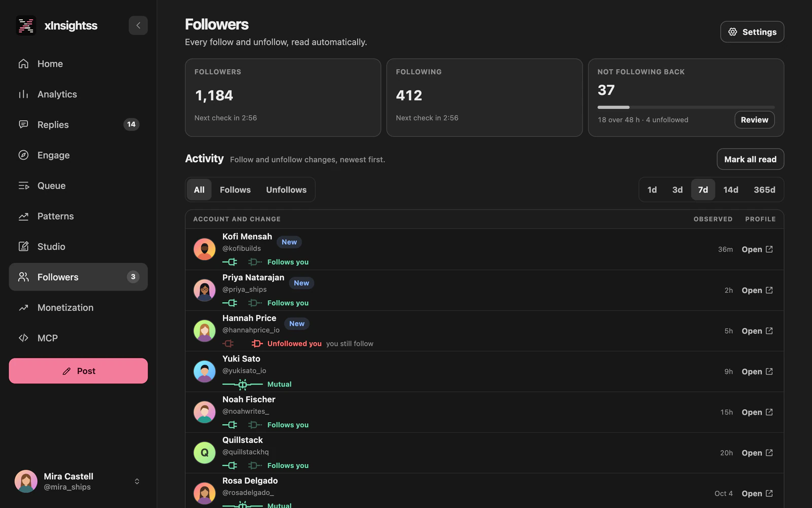Click the New badge on Hannah Price
The height and width of the screenshot is (508, 812).
coord(297,324)
